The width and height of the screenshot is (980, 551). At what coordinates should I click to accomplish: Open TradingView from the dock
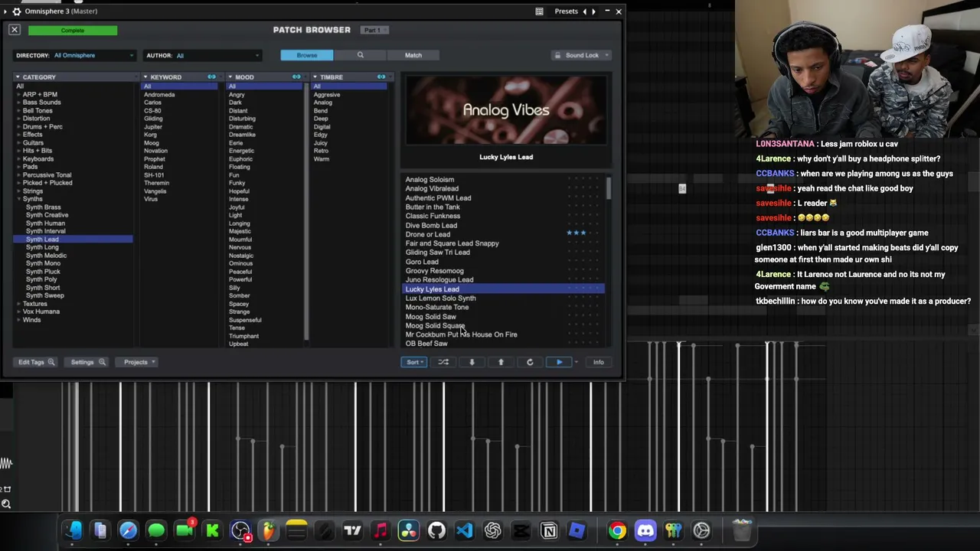point(352,530)
